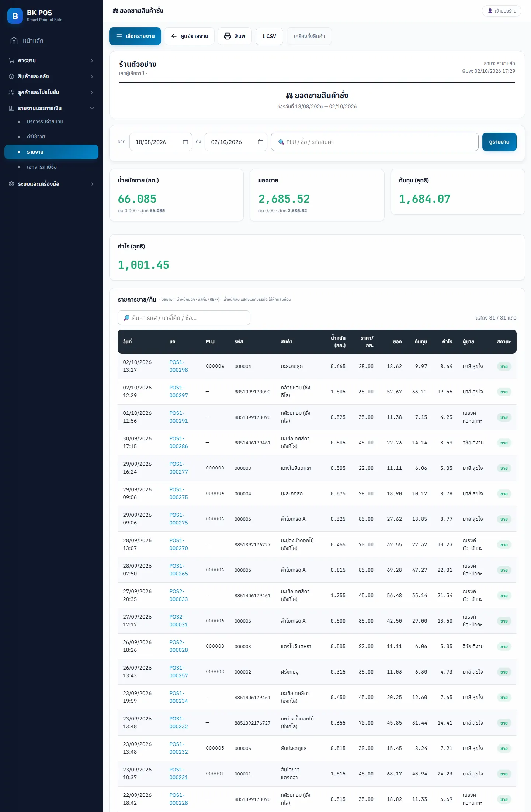Click the PLU / ชื่อ / รหัสสินค้า search field

pos(375,142)
